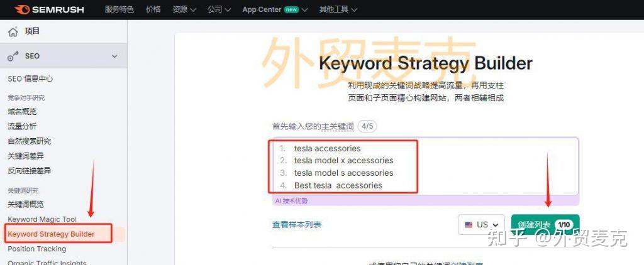The height and width of the screenshot is (265, 644).
Task: Open Position Tracking in sidebar
Action: [x=36, y=249]
